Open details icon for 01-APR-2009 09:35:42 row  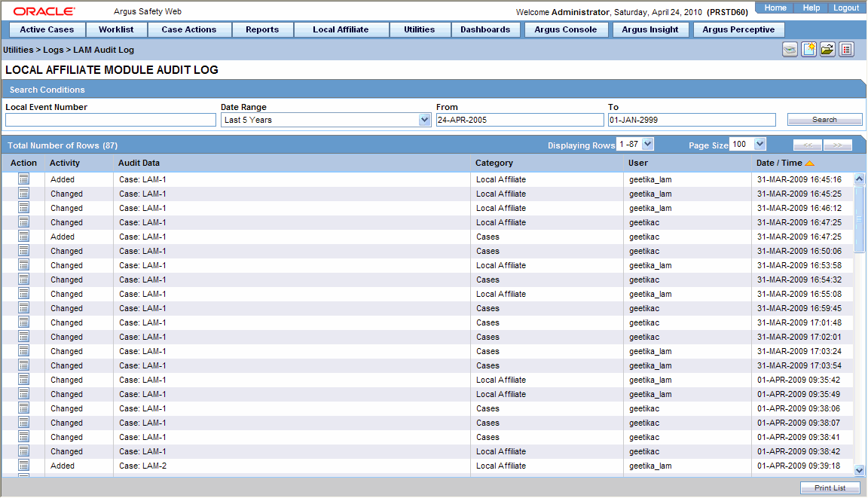point(23,380)
